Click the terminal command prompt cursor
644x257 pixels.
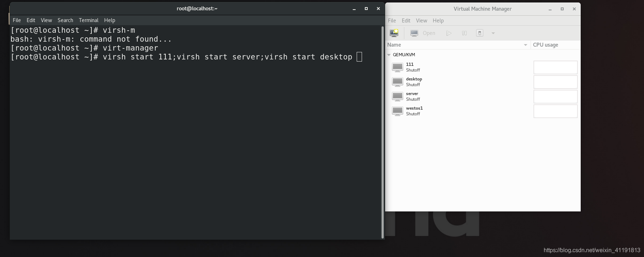tap(359, 57)
